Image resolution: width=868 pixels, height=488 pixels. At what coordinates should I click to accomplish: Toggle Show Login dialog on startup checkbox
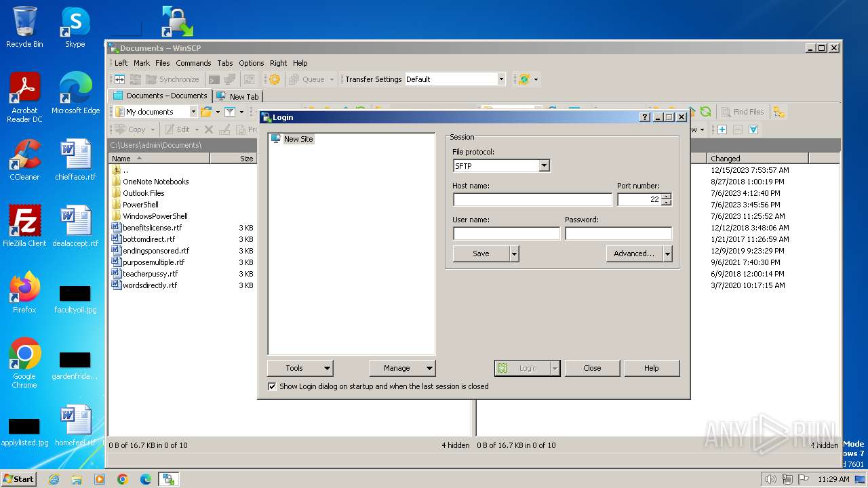272,386
